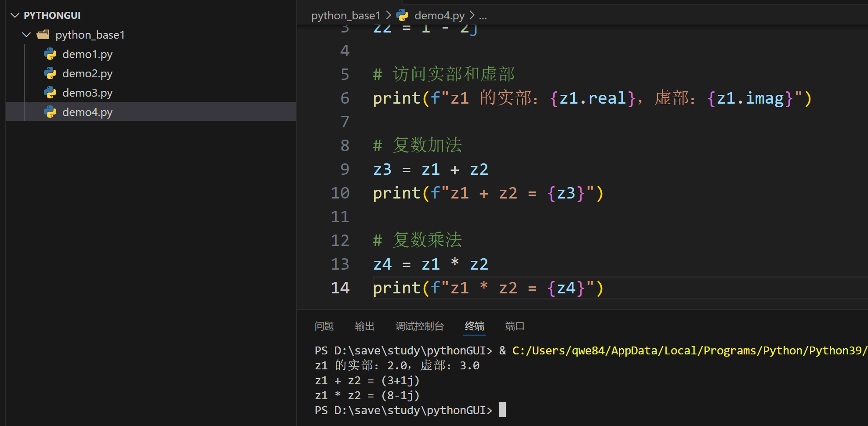
Task: Open the 调试控制台 panel tab
Action: click(x=419, y=326)
